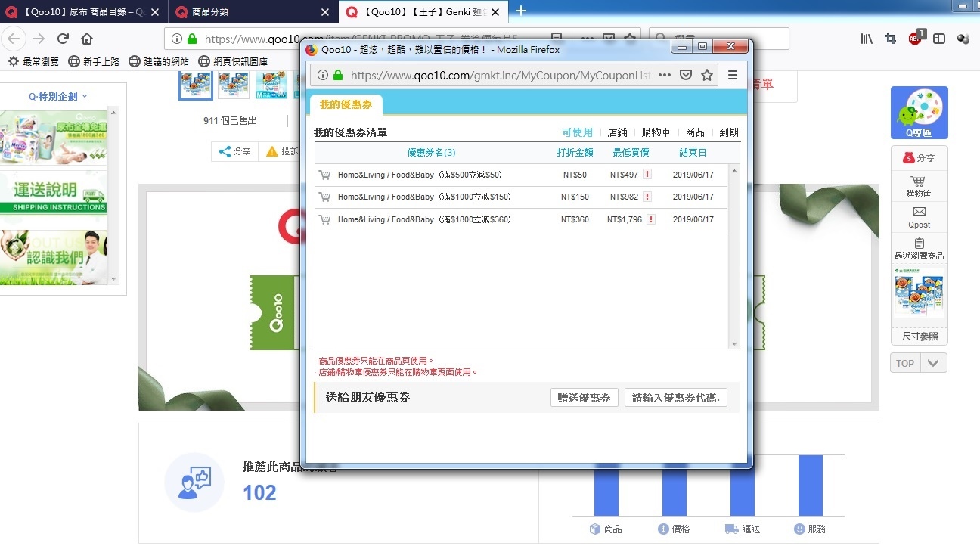Click the down arrow beside TOP
The height and width of the screenshot is (546, 980).
pos(934,363)
